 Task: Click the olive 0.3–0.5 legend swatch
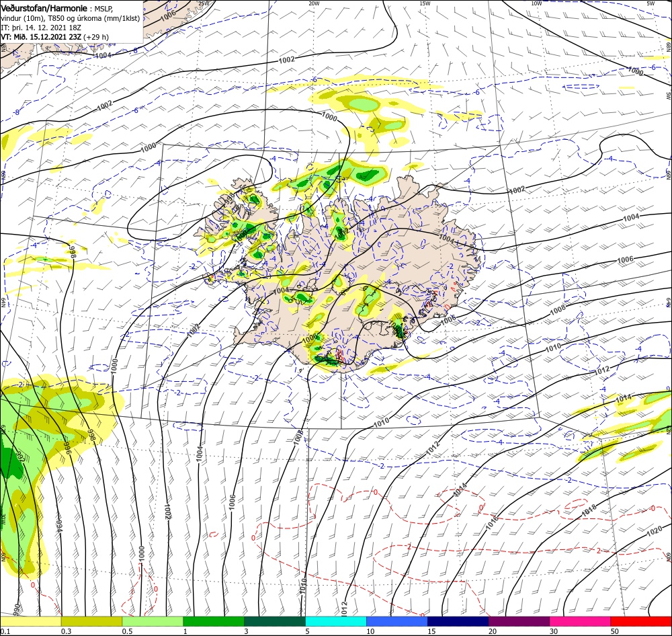[x=91, y=621]
